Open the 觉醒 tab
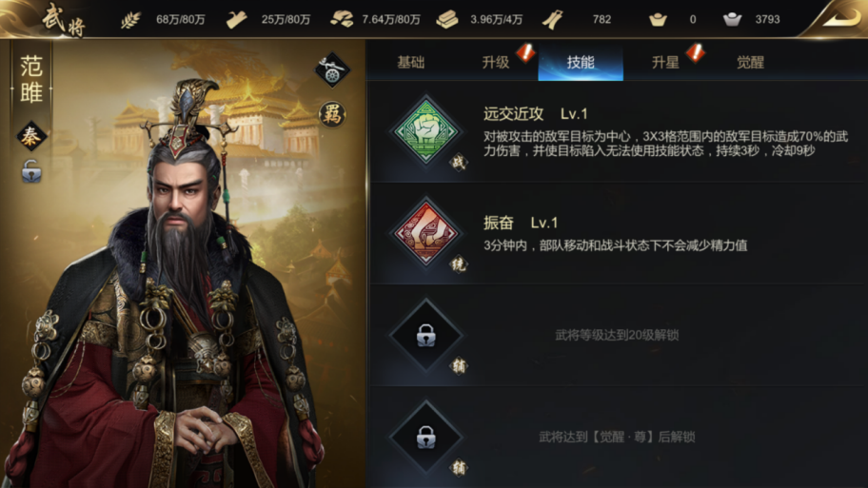 (750, 62)
